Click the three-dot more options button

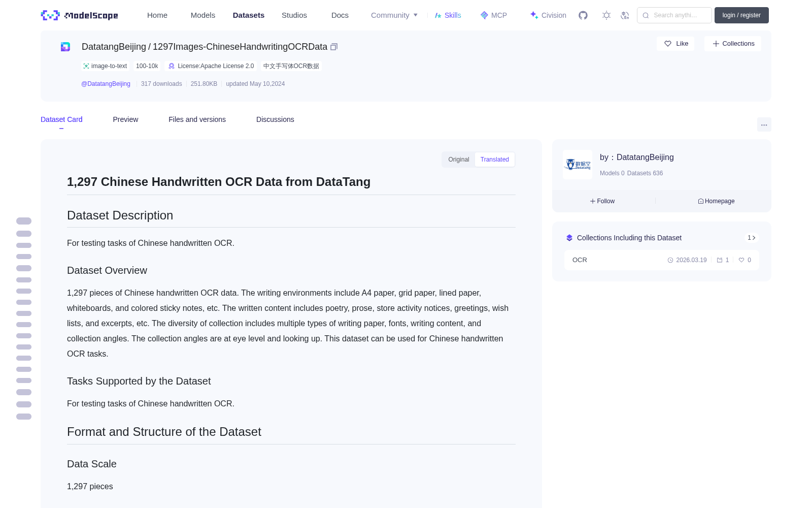(764, 125)
